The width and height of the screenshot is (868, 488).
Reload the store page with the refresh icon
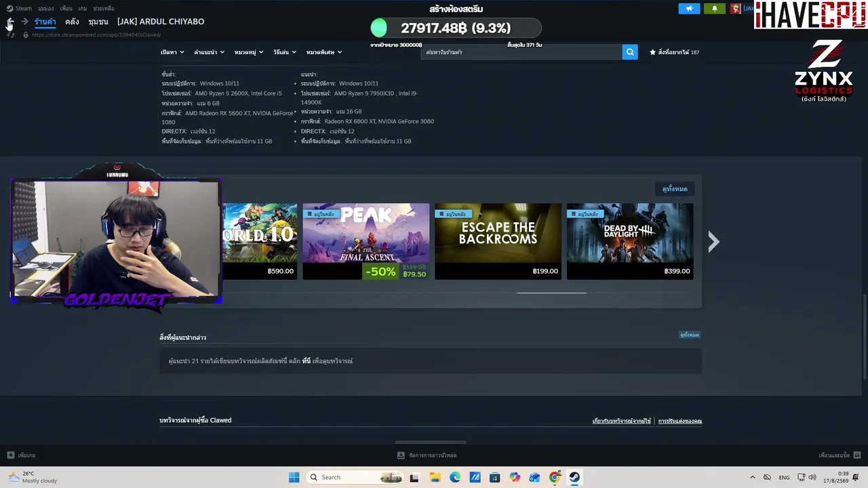click(10, 35)
